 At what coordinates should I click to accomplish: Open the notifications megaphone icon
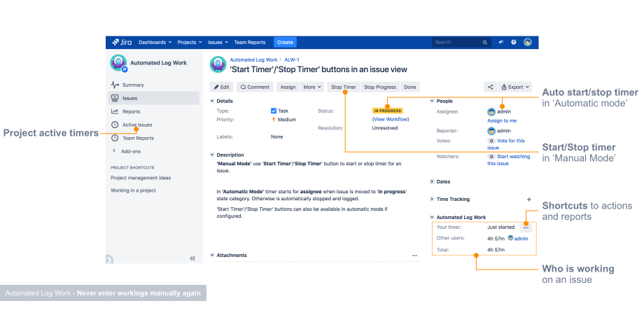[x=501, y=42]
